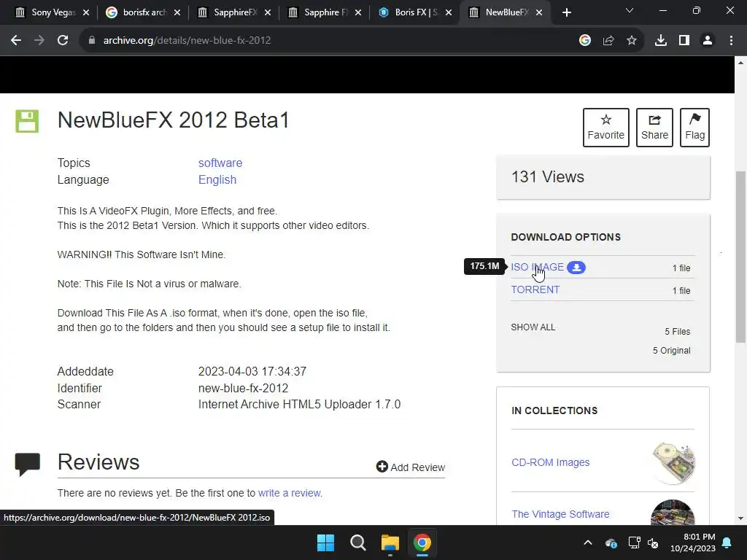
Task: Click Add Review
Action: click(411, 467)
